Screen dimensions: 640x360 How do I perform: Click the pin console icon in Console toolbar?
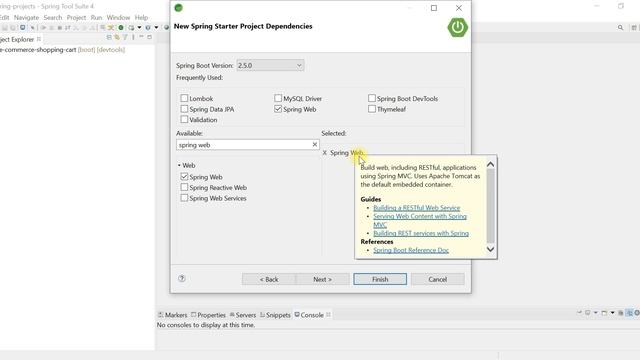(579, 312)
